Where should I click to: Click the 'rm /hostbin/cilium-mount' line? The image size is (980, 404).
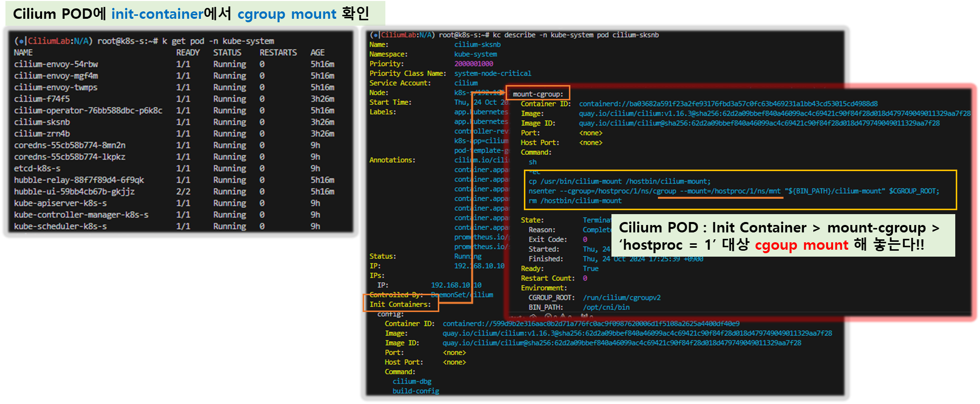point(575,201)
